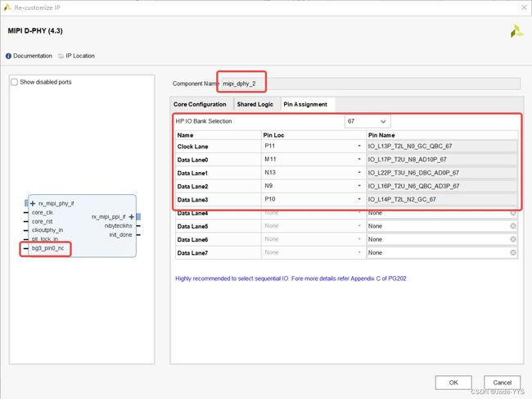The image size is (532, 399).
Task: Select the Data Lane0 row label
Action: coord(192,160)
